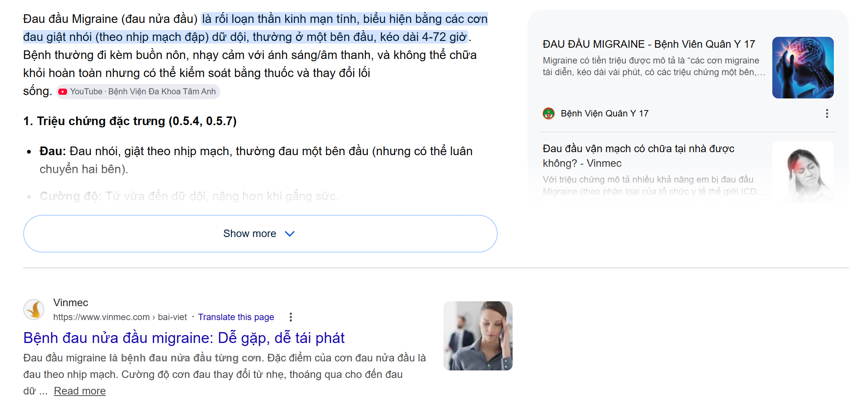868x417 pixels.
Task: Open result Bệnh đau nửa đầu migraine title
Action: (x=184, y=338)
